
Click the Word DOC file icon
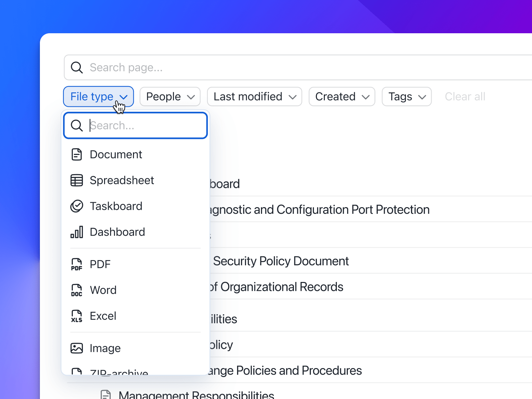77,290
